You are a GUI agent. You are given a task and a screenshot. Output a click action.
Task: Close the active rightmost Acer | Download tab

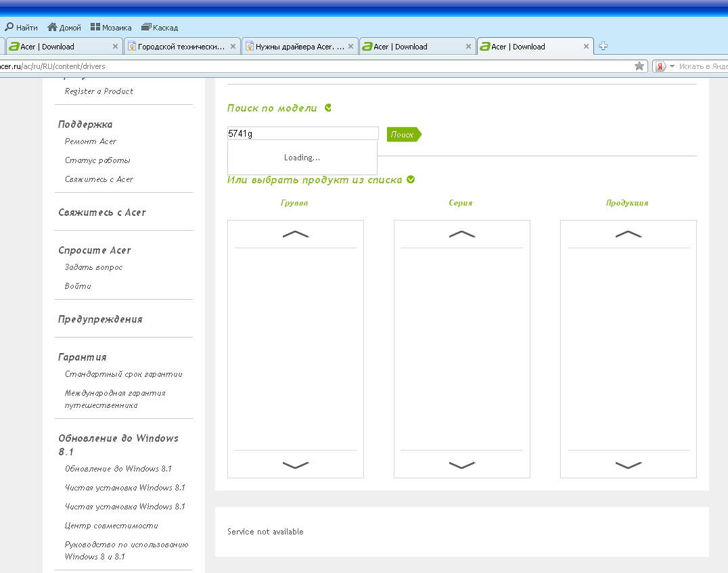click(586, 47)
